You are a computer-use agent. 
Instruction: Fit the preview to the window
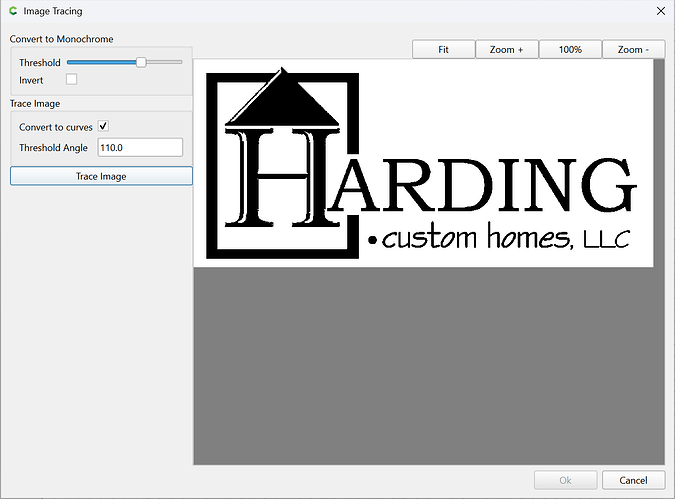tap(443, 50)
